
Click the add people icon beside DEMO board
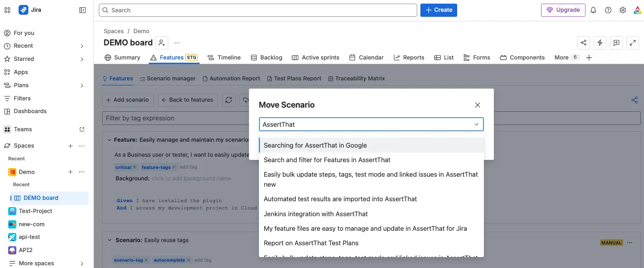[162, 43]
